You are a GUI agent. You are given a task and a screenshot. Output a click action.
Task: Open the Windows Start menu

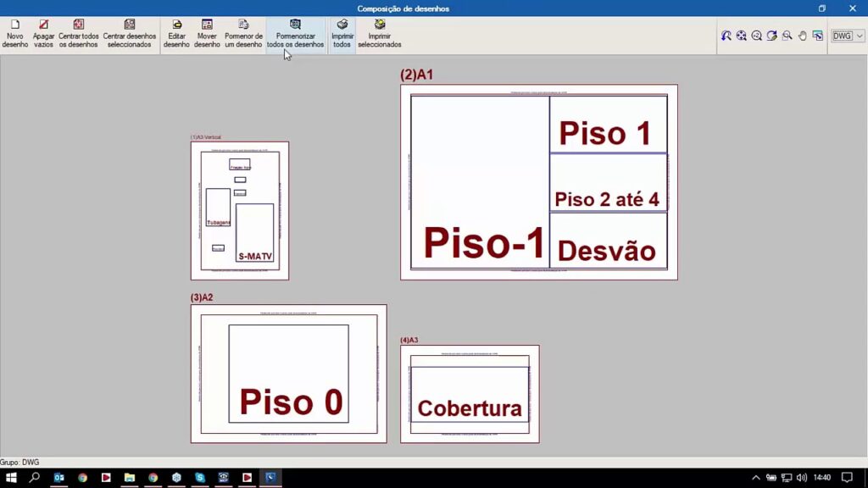[12, 478]
